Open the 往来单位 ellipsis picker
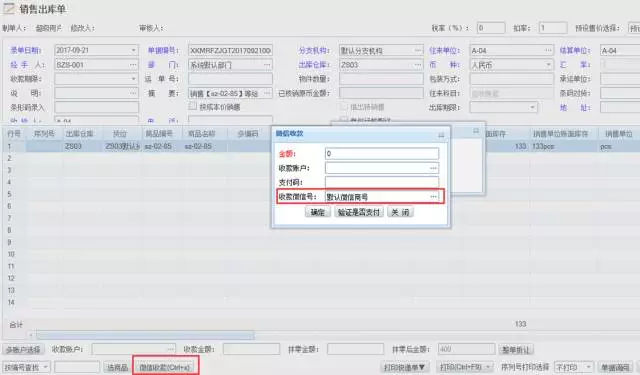Image resolution: width=640 pixels, height=375 pixels. [x=548, y=50]
